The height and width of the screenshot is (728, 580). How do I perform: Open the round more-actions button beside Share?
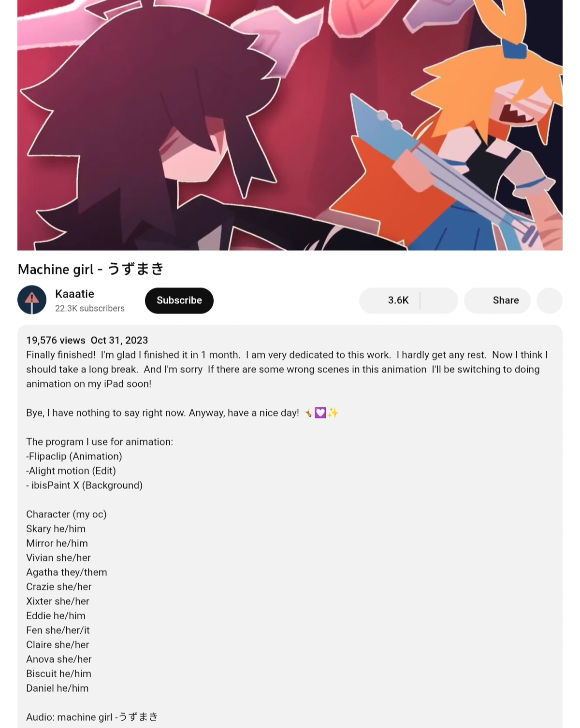pyautogui.click(x=550, y=300)
